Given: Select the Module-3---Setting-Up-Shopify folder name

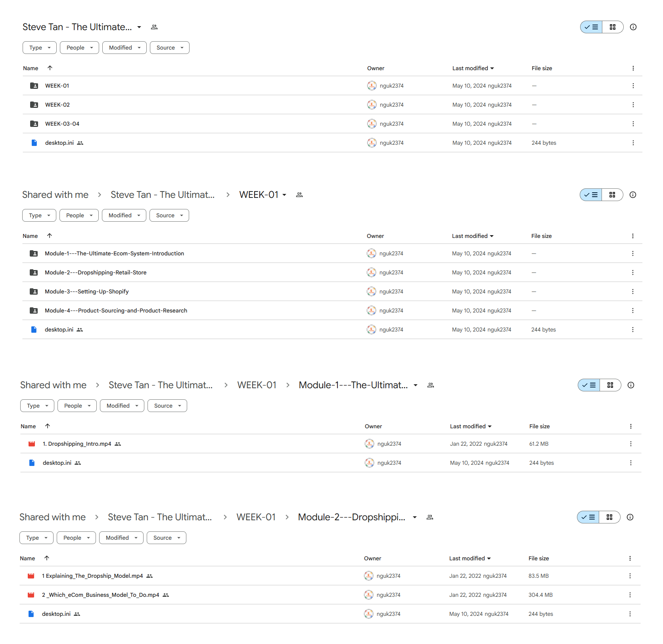Looking at the screenshot, I should click(x=86, y=291).
